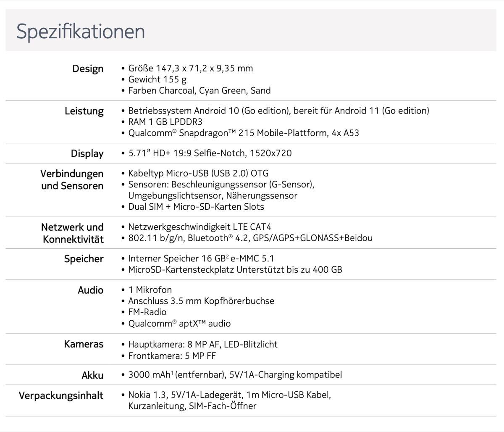Click the Design section label
Screen dimensions: 504x432
[88, 68]
